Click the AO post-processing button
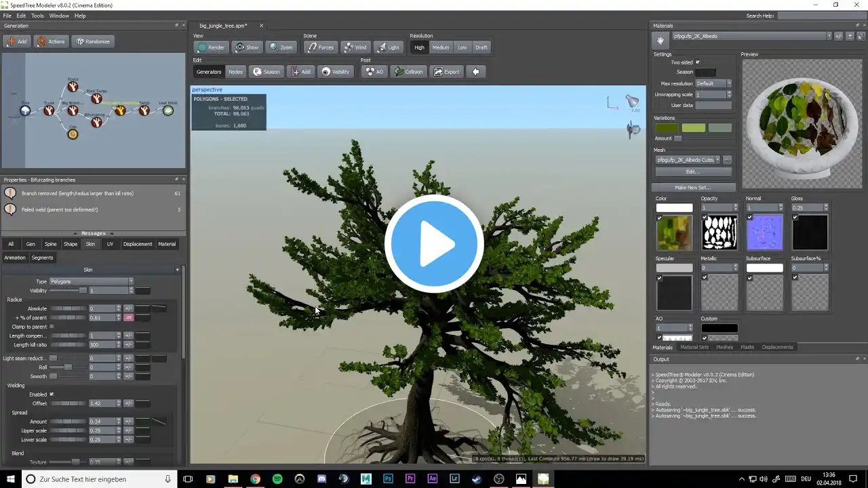Screen dimensions: 868x488 pos(374,72)
